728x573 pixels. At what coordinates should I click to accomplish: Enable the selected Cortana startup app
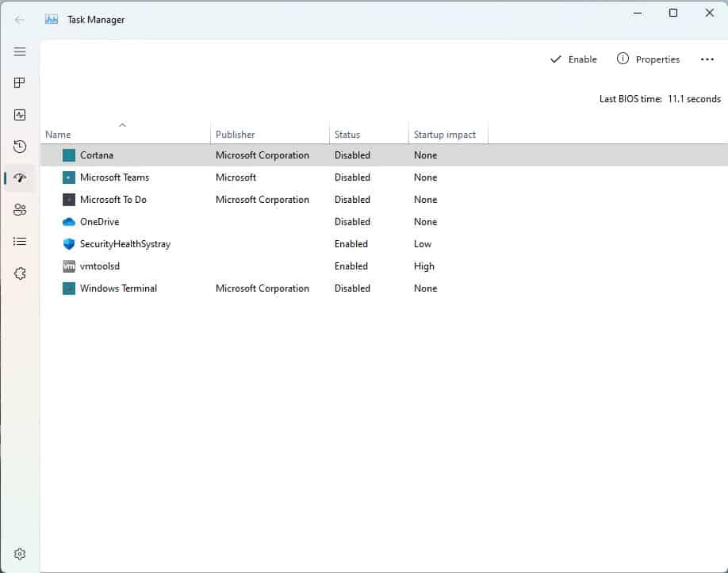(573, 59)
